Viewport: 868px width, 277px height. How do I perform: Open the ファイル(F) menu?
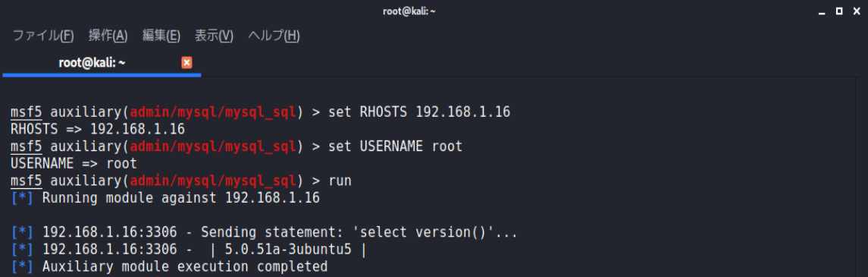[x=43, y=36]
